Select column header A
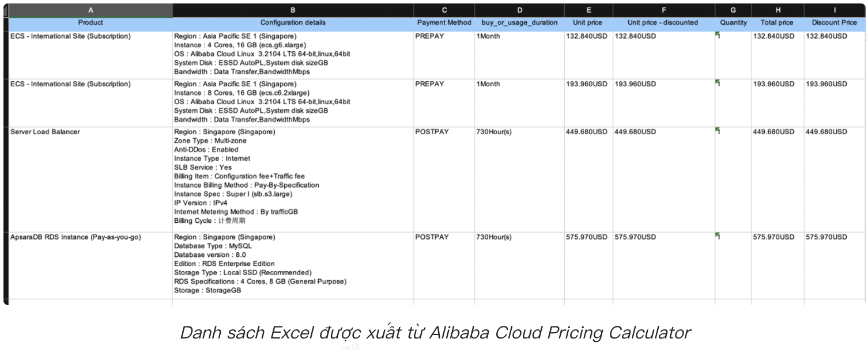Screen dimensions: 868x350 90,10
